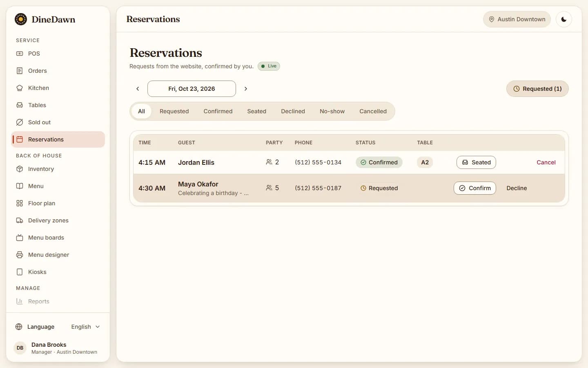
Task: Select the All filter tab
Action: (142, 111)
